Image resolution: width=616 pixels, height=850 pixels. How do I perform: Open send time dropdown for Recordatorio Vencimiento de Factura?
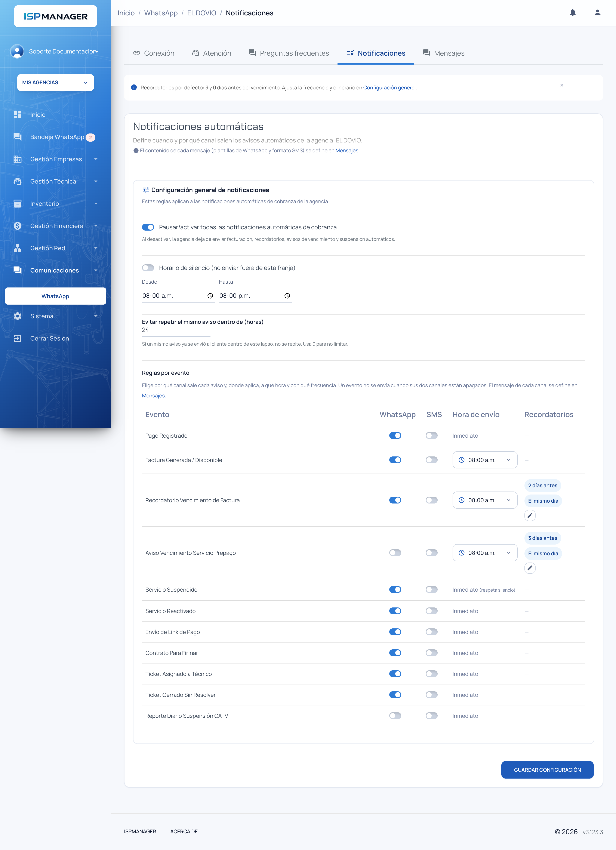coord(485,500)
